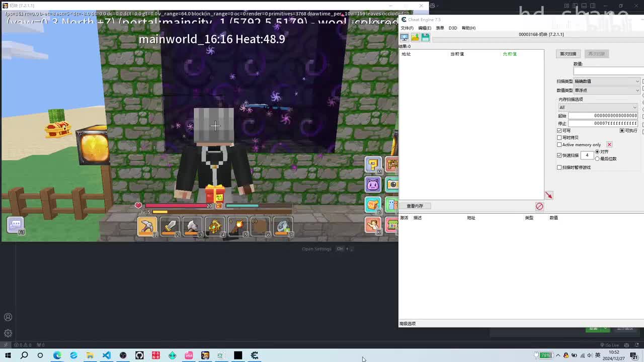Select the 对齐 alignment radio button
The image size is (644, 362).
598,152
